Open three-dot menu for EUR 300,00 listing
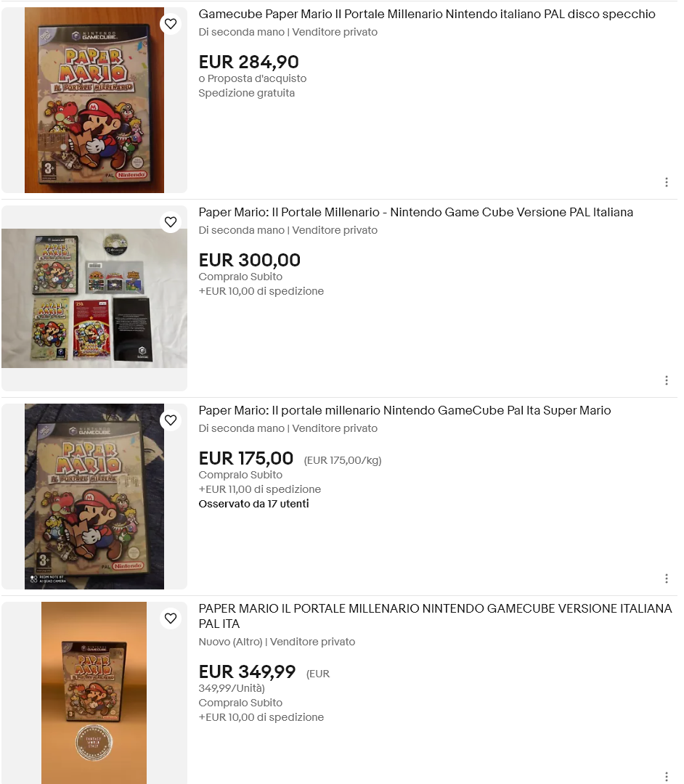The image size is (684, 784). pyautogui.click(x=666, y=380)
